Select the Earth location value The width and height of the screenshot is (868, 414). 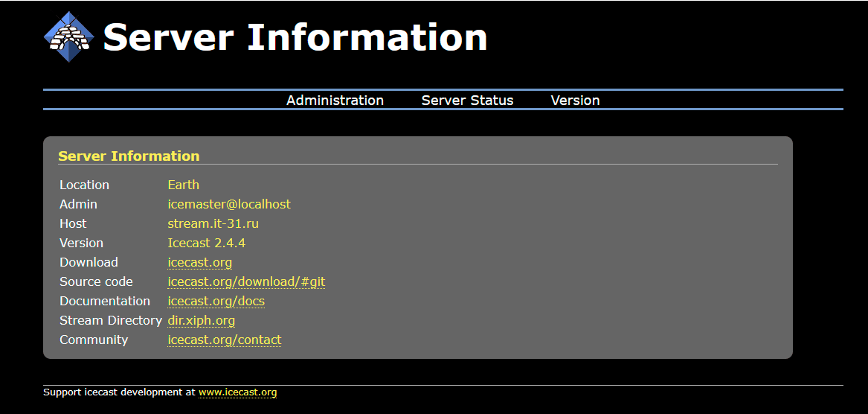(183, 185)
